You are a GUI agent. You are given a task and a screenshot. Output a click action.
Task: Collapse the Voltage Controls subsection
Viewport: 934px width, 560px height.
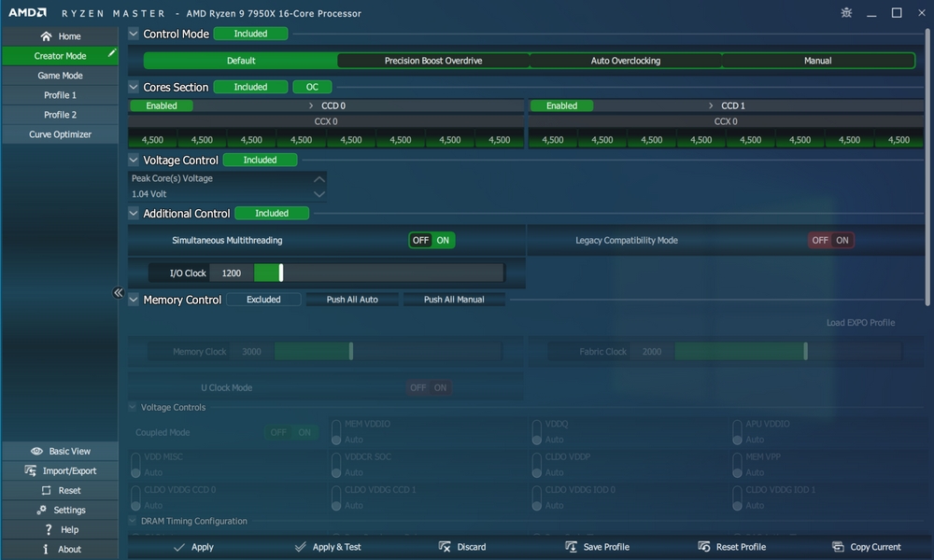[133, 407]
